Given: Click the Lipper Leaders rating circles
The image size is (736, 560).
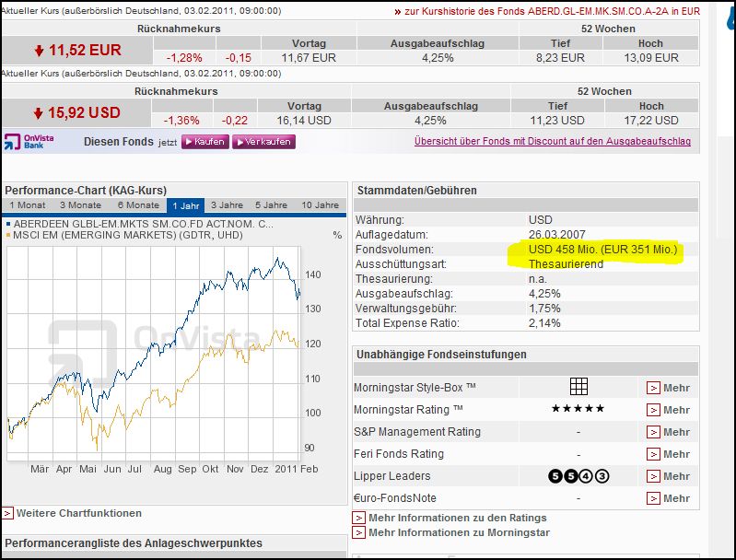Looking at the screenshot, I should [x=578, y=476].
